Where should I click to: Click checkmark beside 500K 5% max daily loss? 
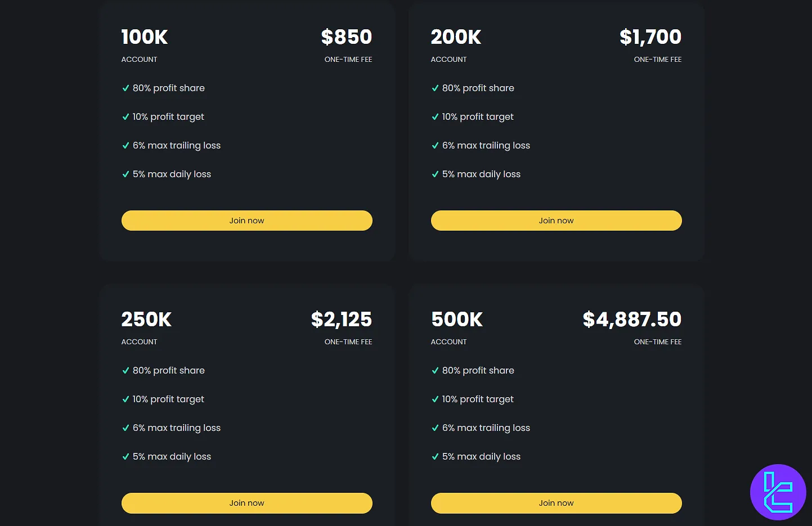tap(435, 457)
